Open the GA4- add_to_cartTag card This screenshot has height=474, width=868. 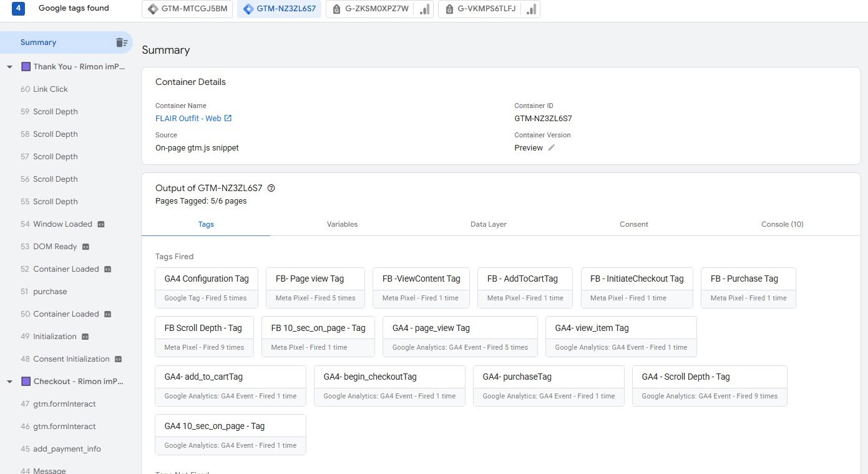231,386
